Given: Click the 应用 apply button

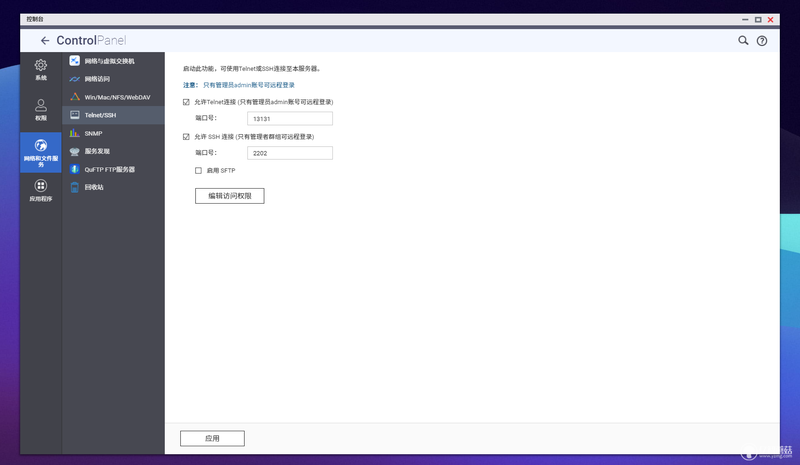Looking at the screenshot, I should point(212,438).
